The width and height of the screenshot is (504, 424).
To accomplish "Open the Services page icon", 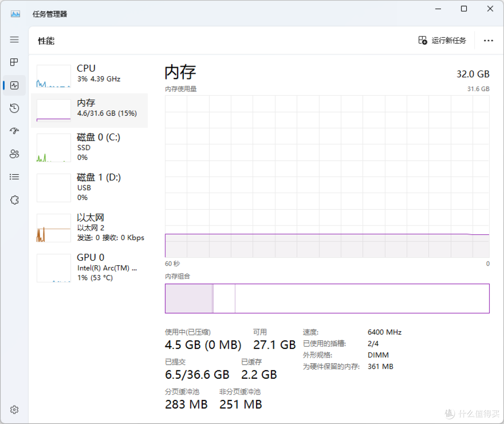I will (x=14, y=200).
